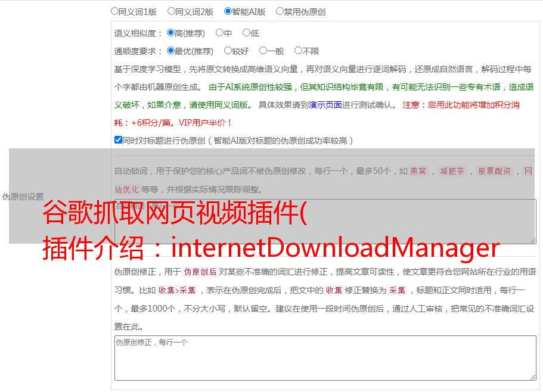The image size is (543, 392).
Task: Select 禁用伪原创 radio option
Action: tap(280, 11)
